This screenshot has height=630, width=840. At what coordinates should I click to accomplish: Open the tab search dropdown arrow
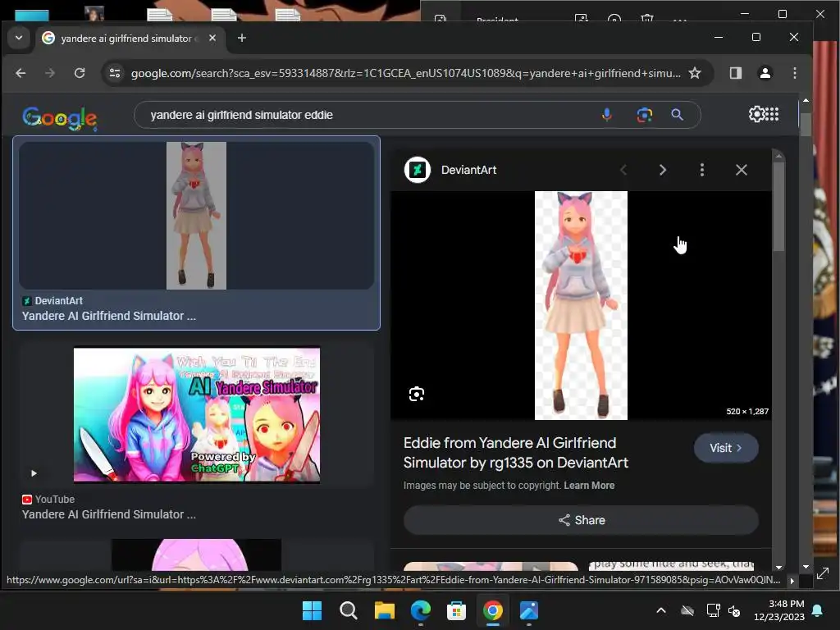(x=19, y=38)
